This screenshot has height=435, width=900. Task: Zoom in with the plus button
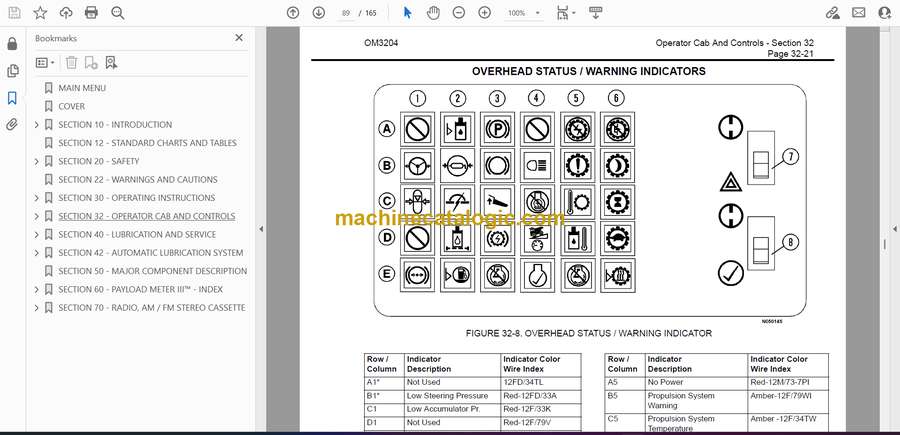pyautogui.click(x=484, y=13)
